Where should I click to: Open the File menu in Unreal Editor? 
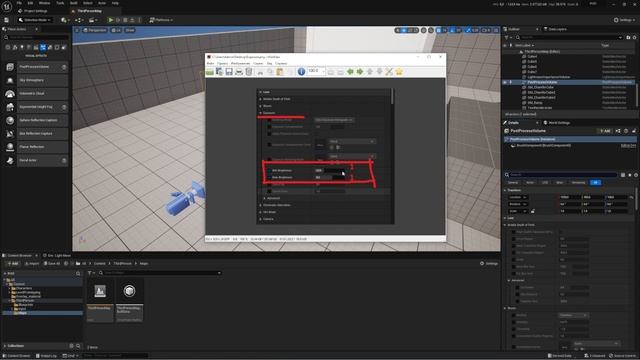pyautogui.click(x=19, y=3)
